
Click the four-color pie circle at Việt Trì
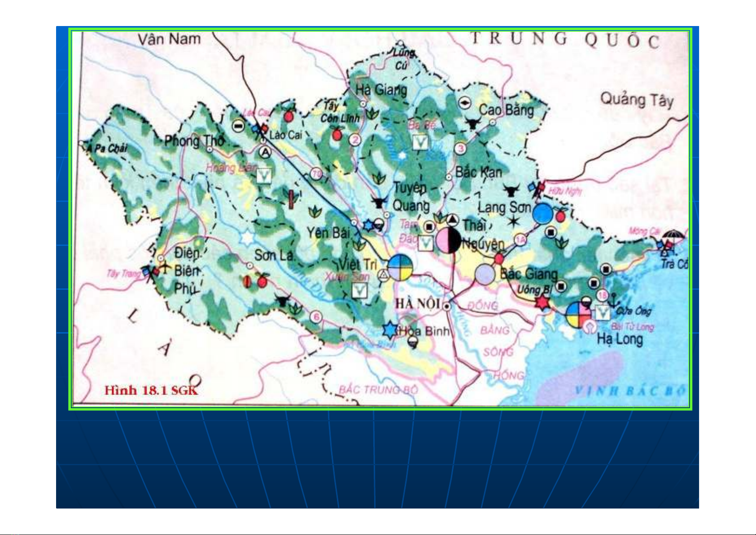[400, 267]
